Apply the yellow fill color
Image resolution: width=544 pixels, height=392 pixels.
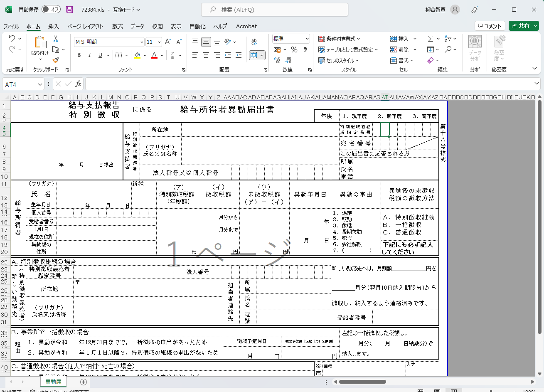[x=137, y=55]
